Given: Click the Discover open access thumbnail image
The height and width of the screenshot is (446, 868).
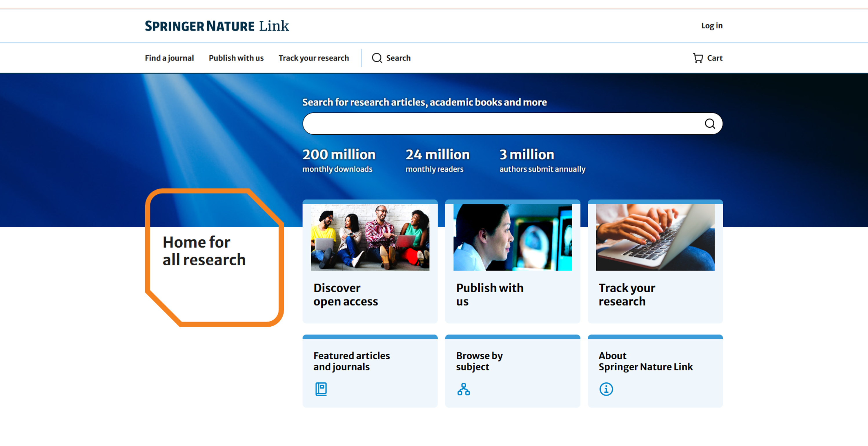Looking at the screenshot, I should coord(370,238).
